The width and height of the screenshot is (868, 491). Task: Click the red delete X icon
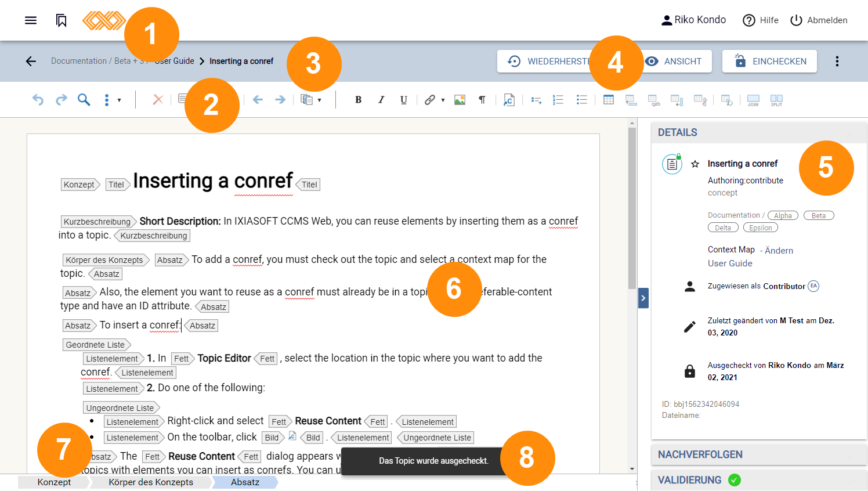point(158,100)
